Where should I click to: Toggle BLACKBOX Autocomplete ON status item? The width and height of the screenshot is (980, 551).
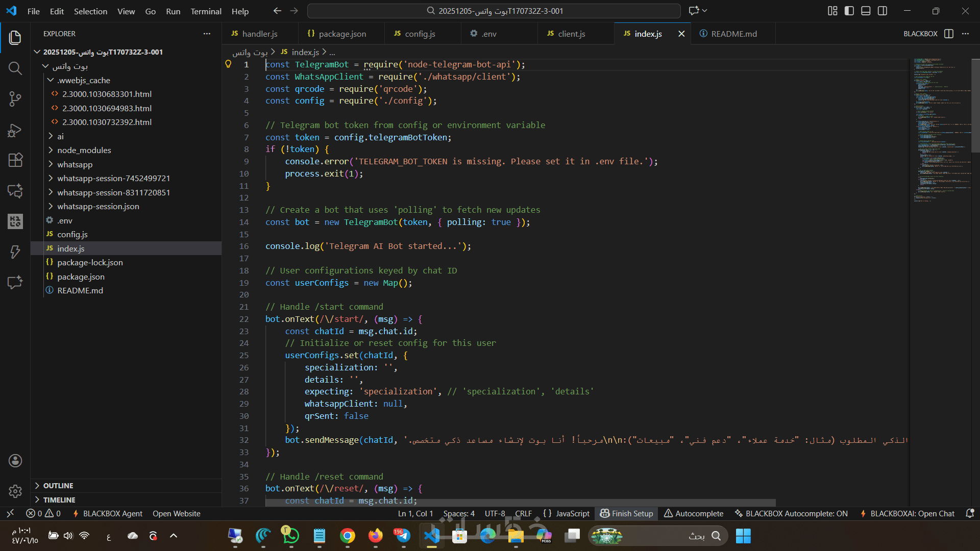(x=791, y=514)
